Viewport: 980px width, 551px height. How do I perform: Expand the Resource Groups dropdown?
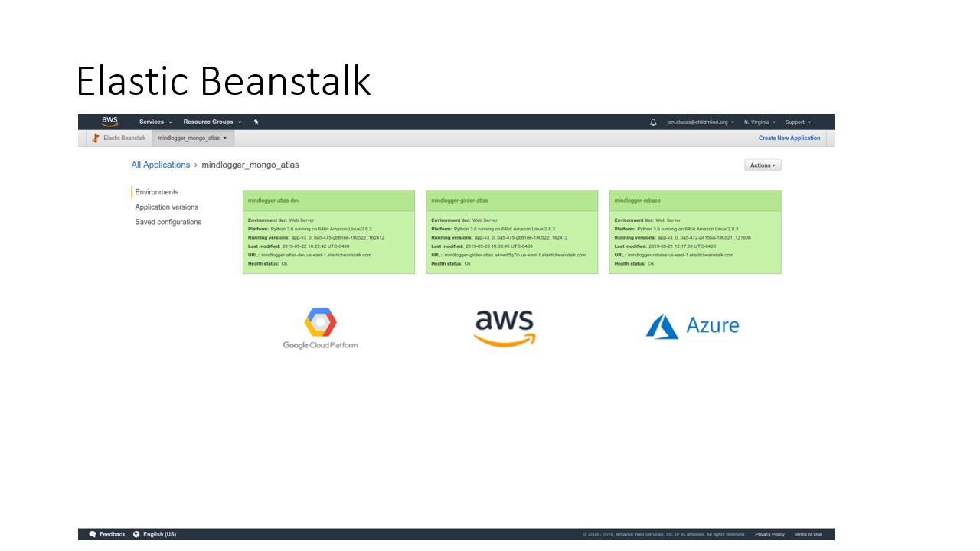212,122
